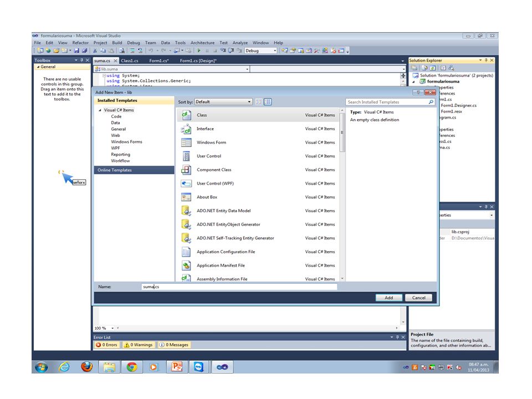Click the help question-mark button in Add New Item title bar

point(418,93)
